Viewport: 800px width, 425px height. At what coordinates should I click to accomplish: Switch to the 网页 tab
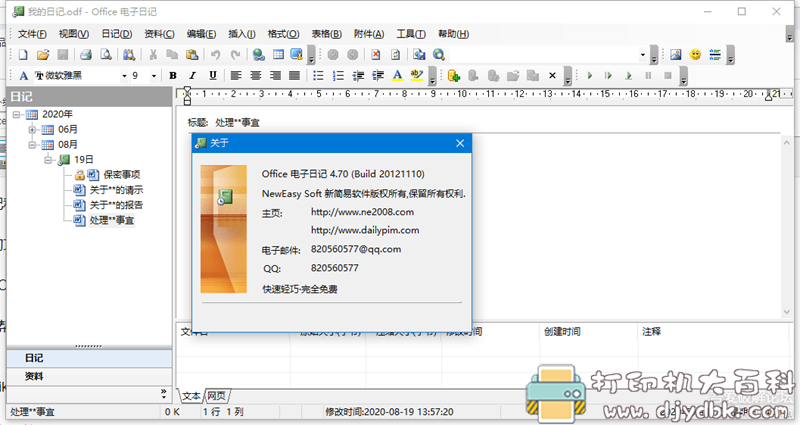(x=216, y=396)
